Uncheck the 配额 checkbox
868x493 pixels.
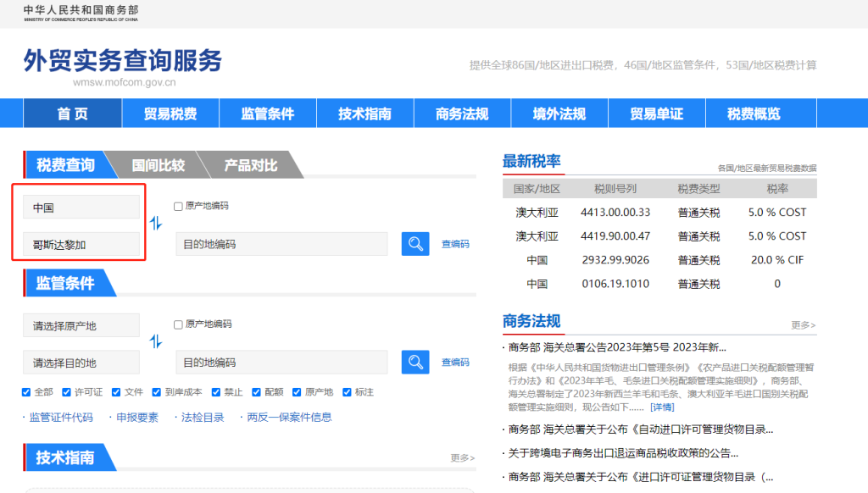click(256, 392)
